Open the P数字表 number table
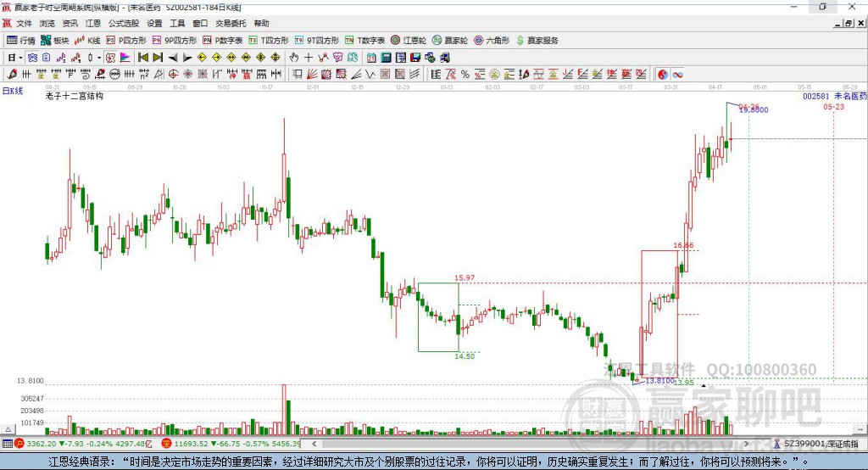The width and height of the screenshot is (868, 470). pyautogui.click(x=223, y=41)
